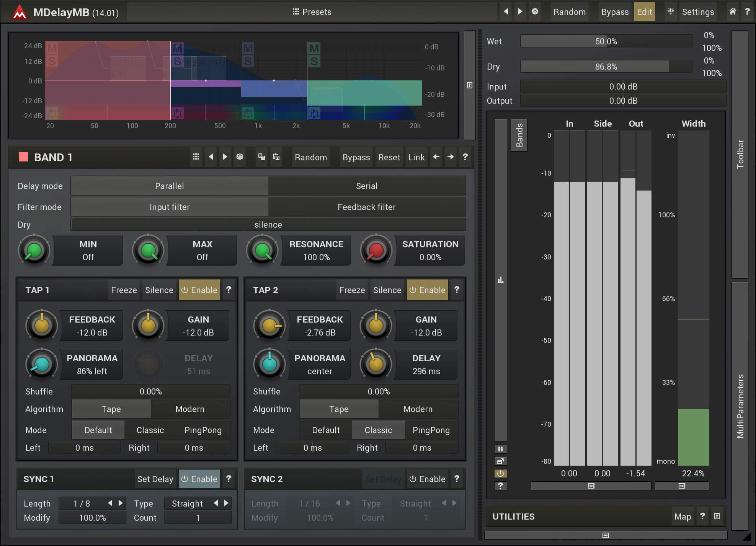
Task: Toggle Tap 1 Freeze
Action: pos(124,290)
